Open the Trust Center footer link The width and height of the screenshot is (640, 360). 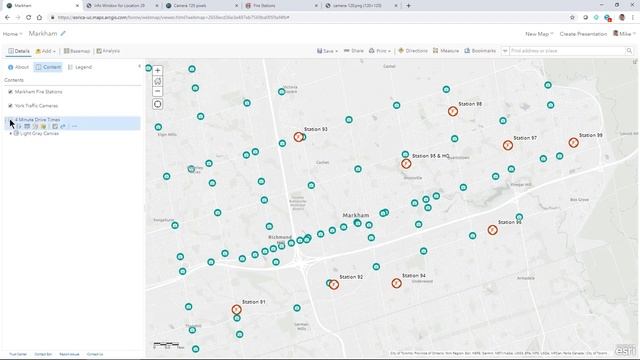pos(18,354)
